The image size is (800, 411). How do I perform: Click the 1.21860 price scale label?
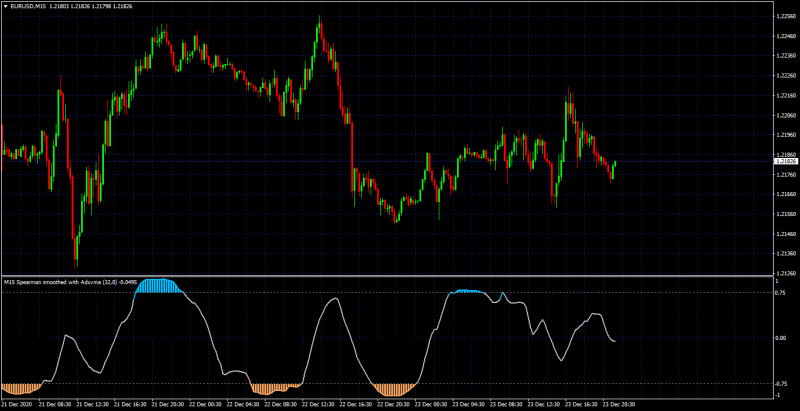pyautogui.click(x=784, y=155)
